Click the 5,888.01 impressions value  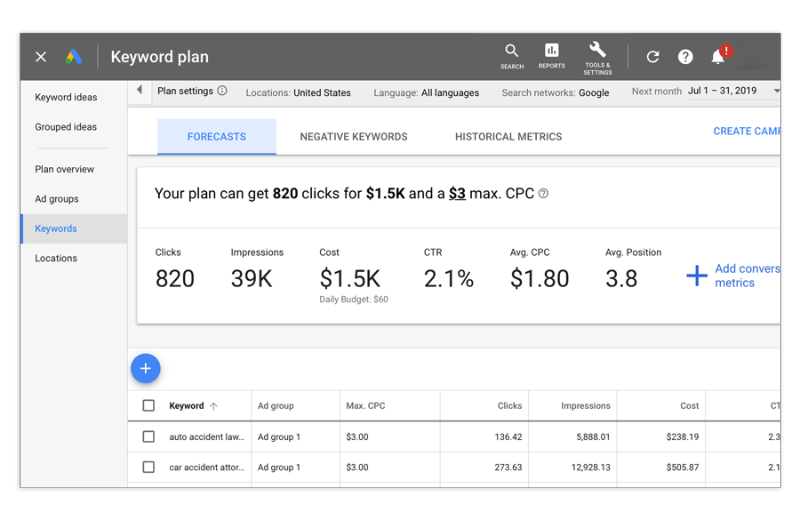coord(593,437)
